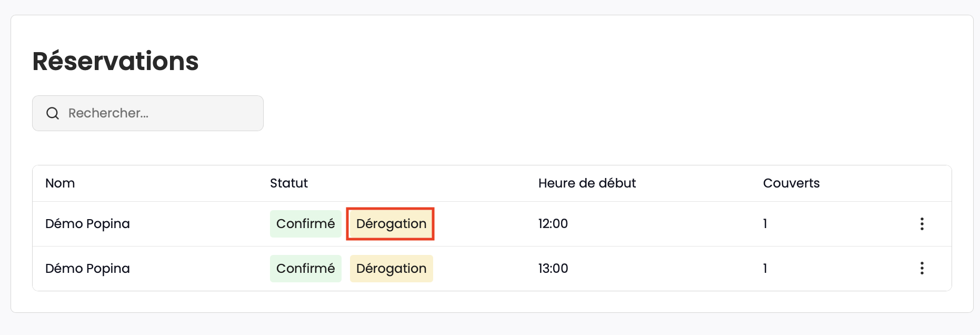The width and height of the screenshot is (980, 335).
Task: Open the second Démo Popina reservation
Action: click(x=87, y=269)
